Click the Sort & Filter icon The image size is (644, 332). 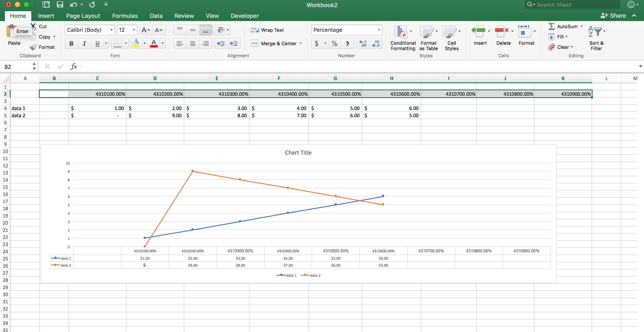pyautogui.click(x=595, y=32)
